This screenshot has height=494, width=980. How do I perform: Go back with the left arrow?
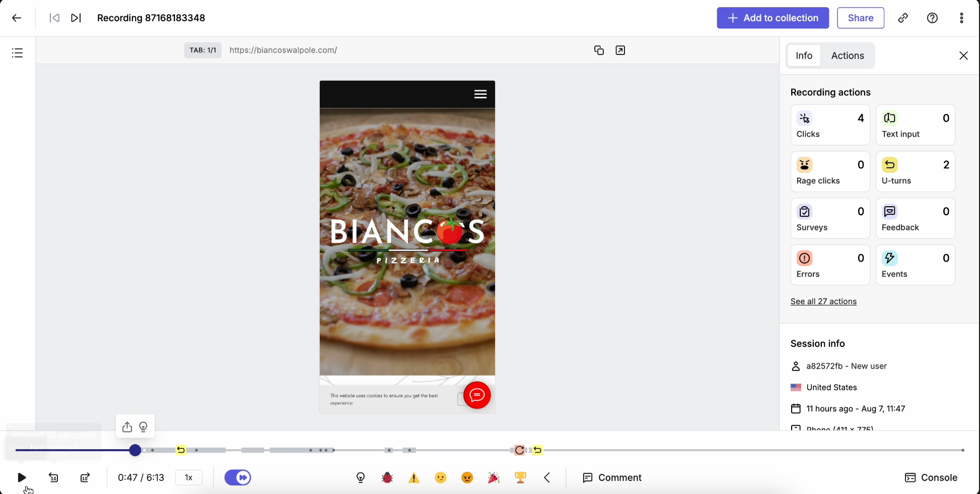17,18
